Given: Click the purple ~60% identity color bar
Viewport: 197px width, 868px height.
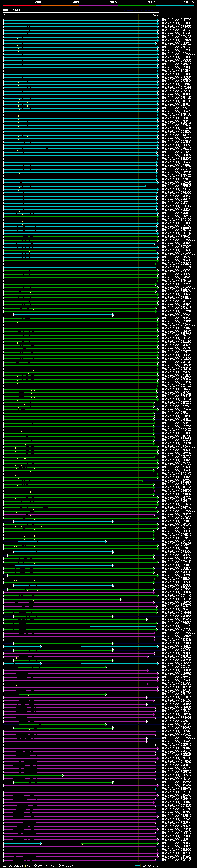Looking at the screenshot, I should pyautogui.click(x=99, y=6).
